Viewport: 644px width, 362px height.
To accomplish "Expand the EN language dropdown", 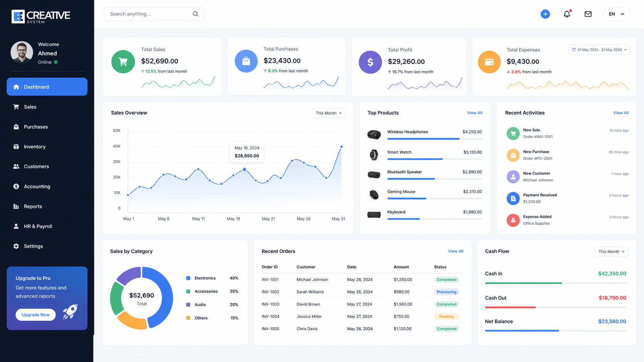I will 616,14.
